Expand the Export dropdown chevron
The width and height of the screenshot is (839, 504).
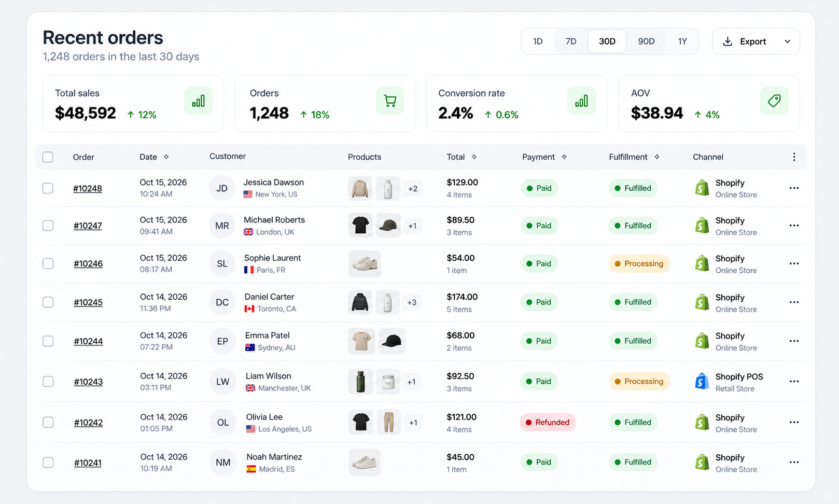point(788,41)
